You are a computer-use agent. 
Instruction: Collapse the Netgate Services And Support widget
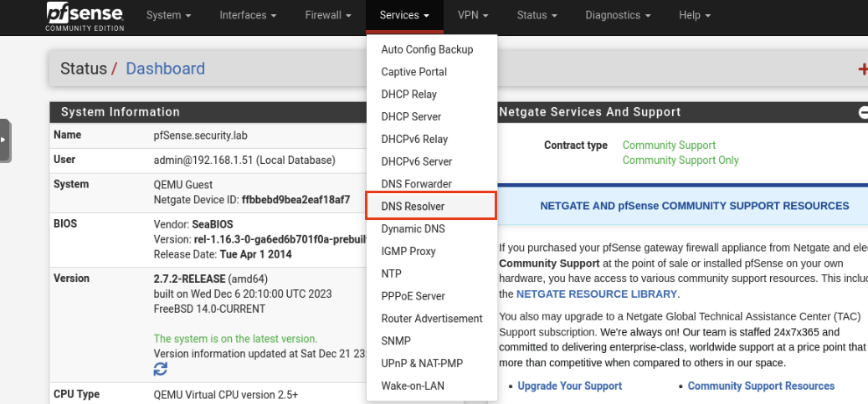[x=863, y=112]
